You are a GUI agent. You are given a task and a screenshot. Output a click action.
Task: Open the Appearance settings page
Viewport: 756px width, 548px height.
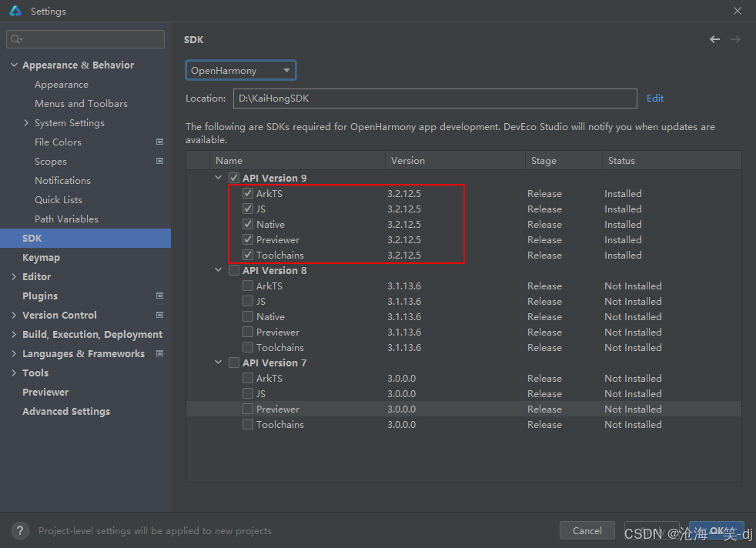click(62, 85)
